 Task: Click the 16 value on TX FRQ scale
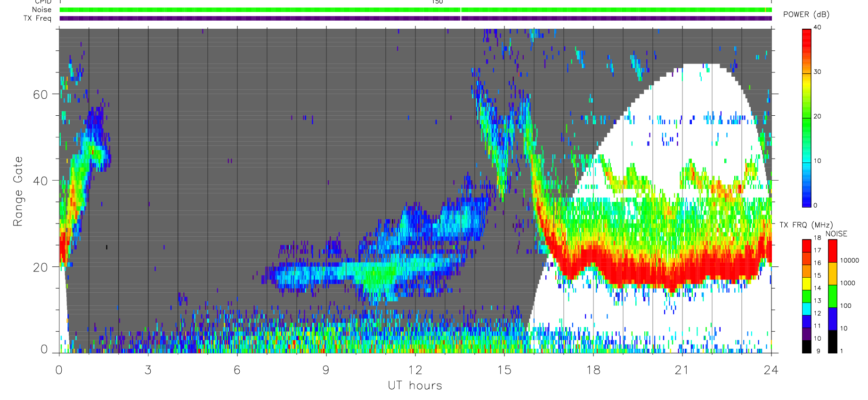click(817, 263)
